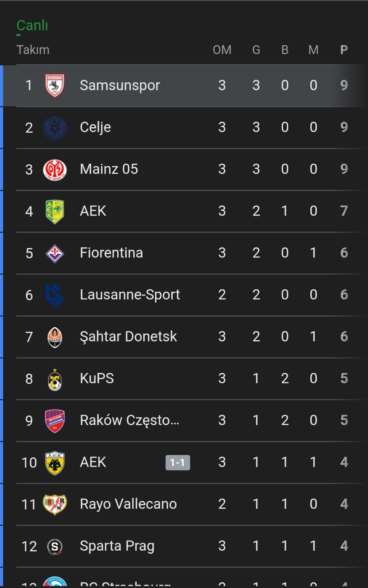The height and width of the screenshot is (588, 368).
Task: Open the Rayo Vallecano team link
Action: point(128,504)
